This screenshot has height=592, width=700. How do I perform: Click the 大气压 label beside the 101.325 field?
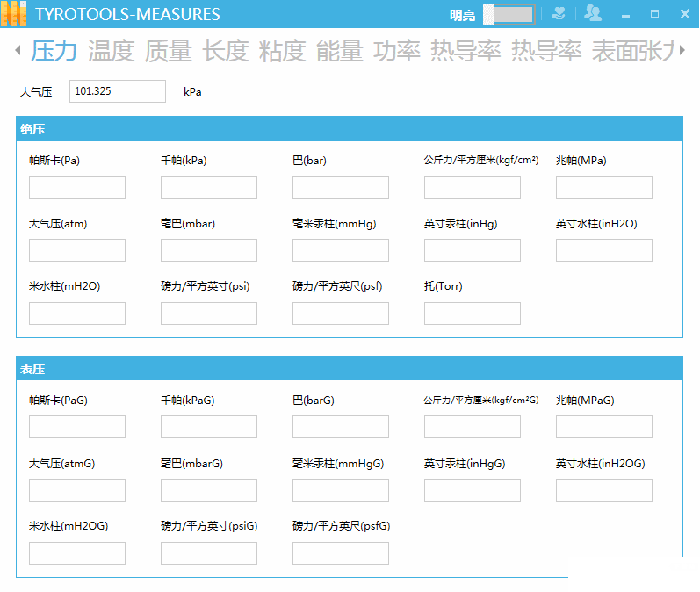pos(36,92)
